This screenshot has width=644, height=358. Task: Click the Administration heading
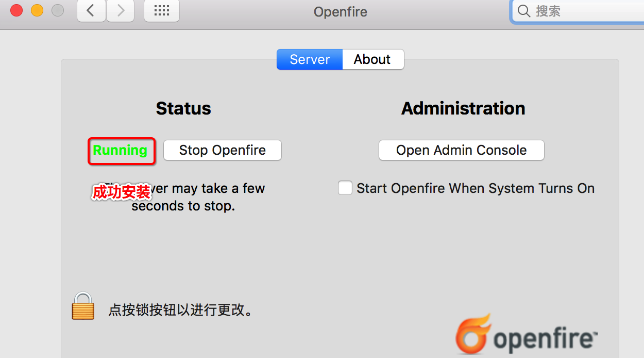click(x=463, y=108)
